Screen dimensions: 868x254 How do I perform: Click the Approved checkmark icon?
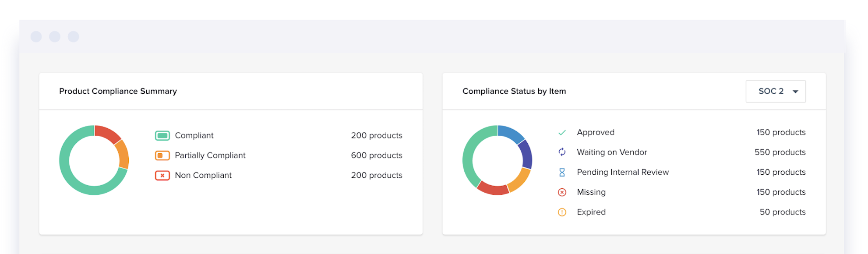[x=562, y=133]
